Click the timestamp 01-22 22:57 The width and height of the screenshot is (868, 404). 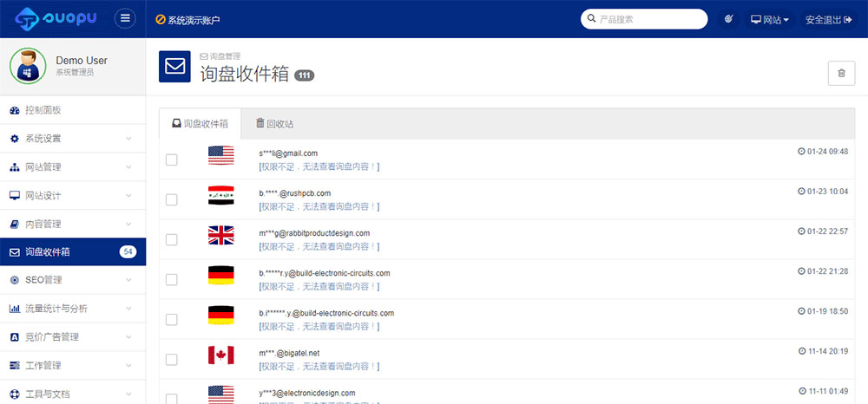tap(823, 231)
